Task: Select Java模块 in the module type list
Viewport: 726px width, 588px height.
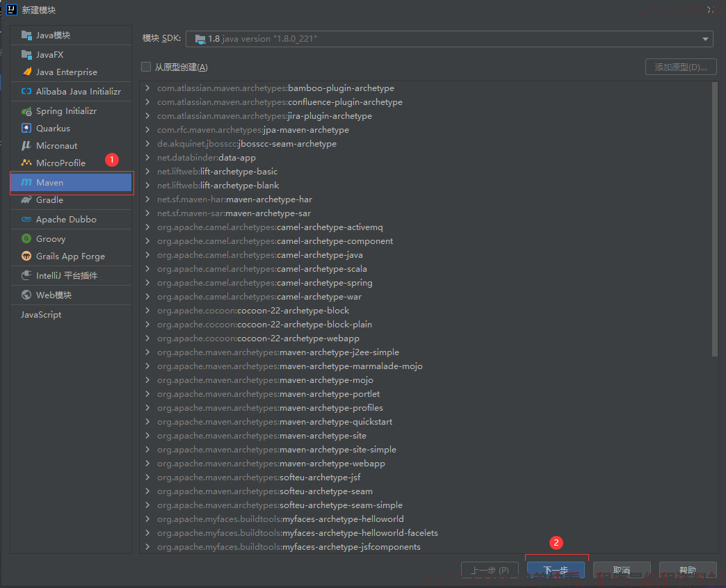Action: tap(71, 35)
